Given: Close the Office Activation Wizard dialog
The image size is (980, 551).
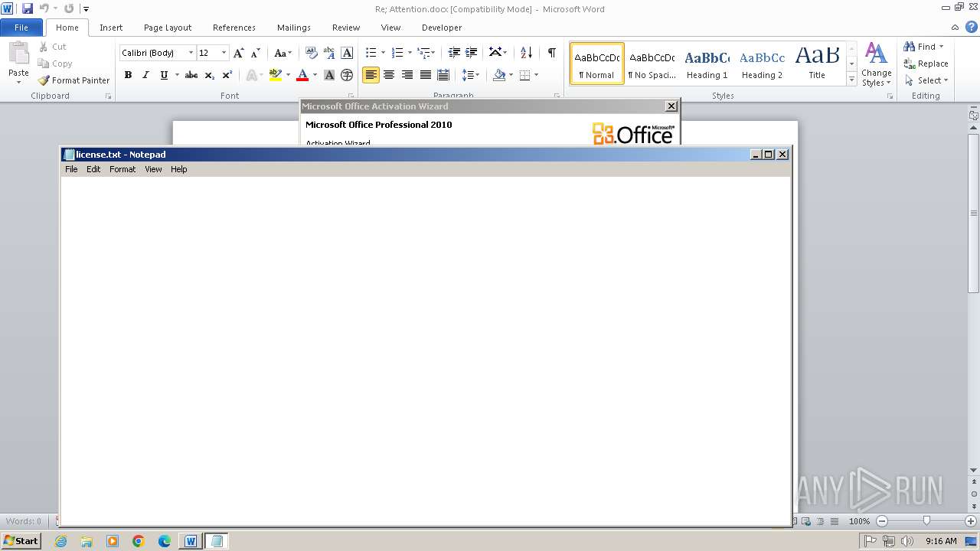Looking at the screenshot, I should (x=671, y=106).
